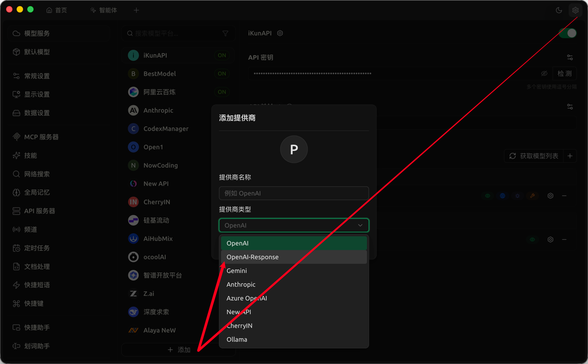
Task: Open a new tab with plus icon
Action: point(136,10)
